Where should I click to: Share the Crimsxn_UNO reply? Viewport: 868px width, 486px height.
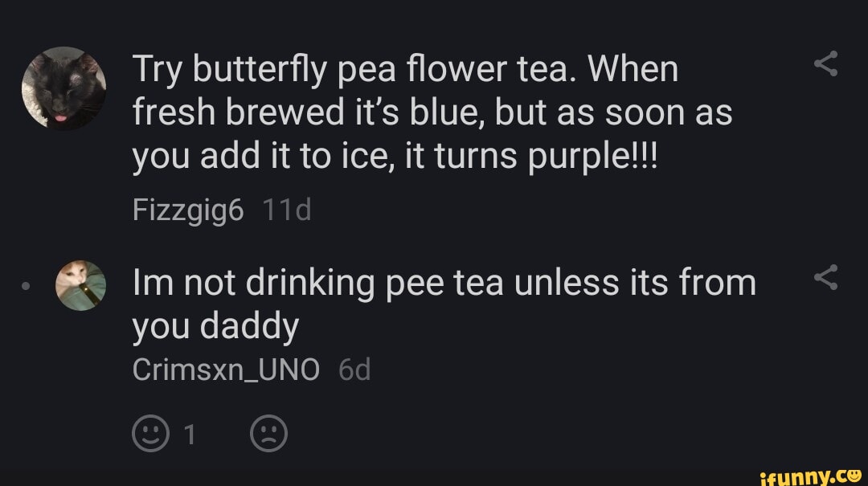pyautogui.click(x=826, y=277)
